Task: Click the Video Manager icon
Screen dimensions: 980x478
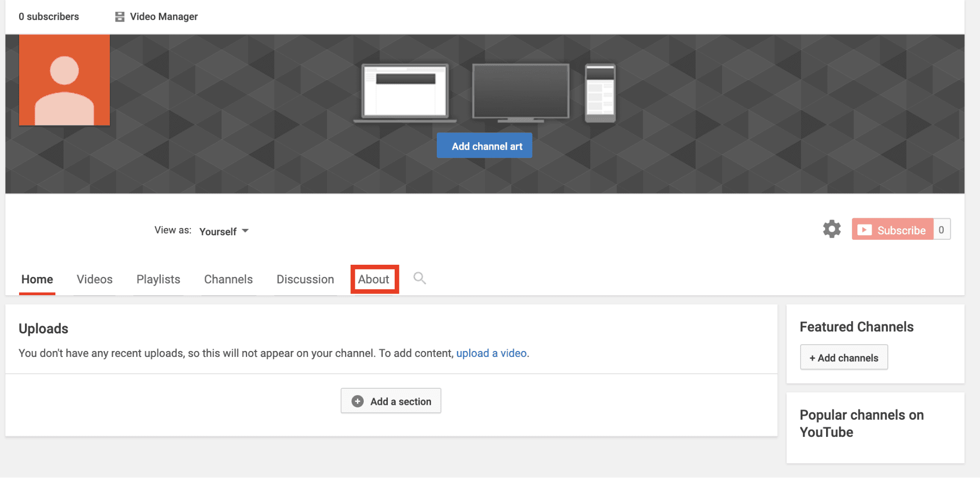Action: point(120,17)
